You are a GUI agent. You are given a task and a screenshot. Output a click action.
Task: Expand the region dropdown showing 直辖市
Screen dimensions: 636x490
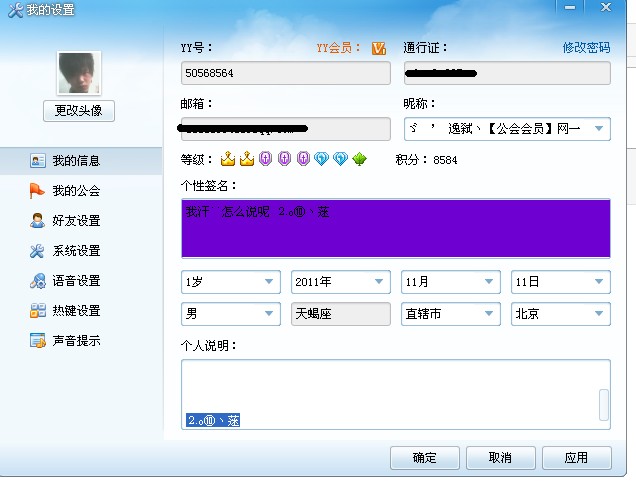pyautogui.click(x=451, y=314)
